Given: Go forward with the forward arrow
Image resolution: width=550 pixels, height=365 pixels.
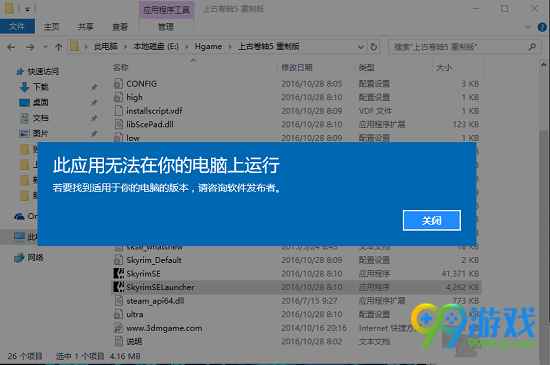Looking at the screenshot, I should coord(30,47).
